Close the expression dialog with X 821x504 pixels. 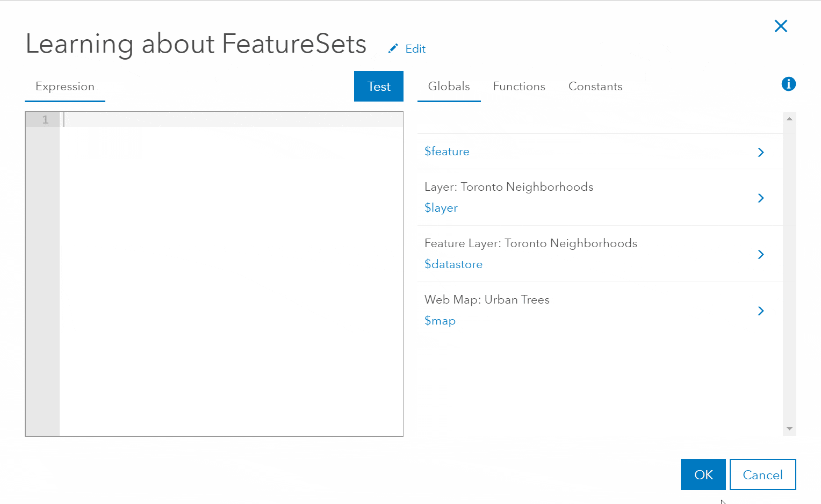pos(781,26)
